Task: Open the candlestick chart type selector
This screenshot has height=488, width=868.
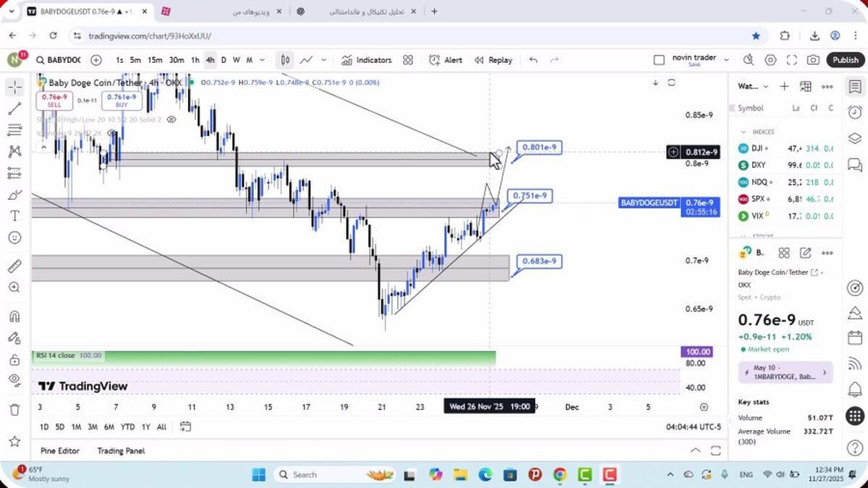Action: pyautogui.click(x=286, y=60)
